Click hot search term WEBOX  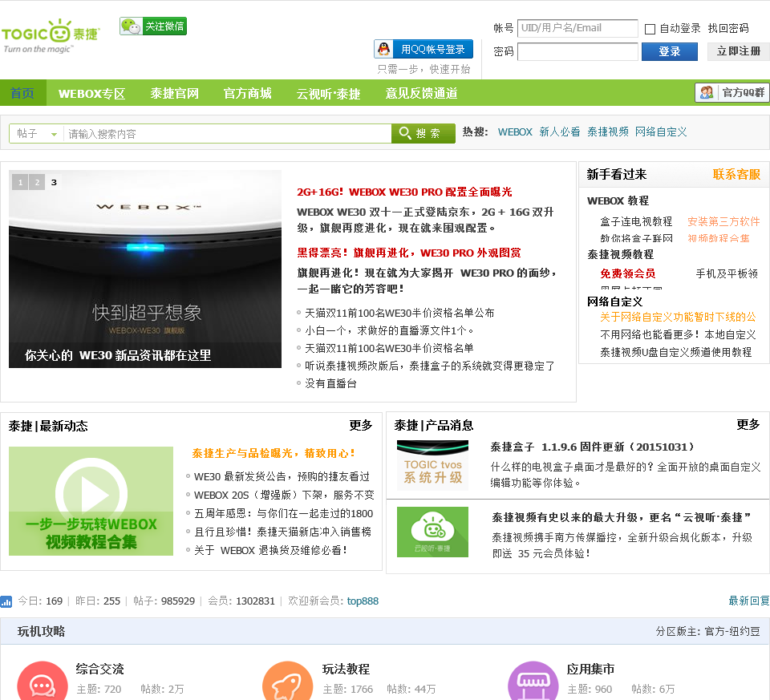[x=515, y=132]
